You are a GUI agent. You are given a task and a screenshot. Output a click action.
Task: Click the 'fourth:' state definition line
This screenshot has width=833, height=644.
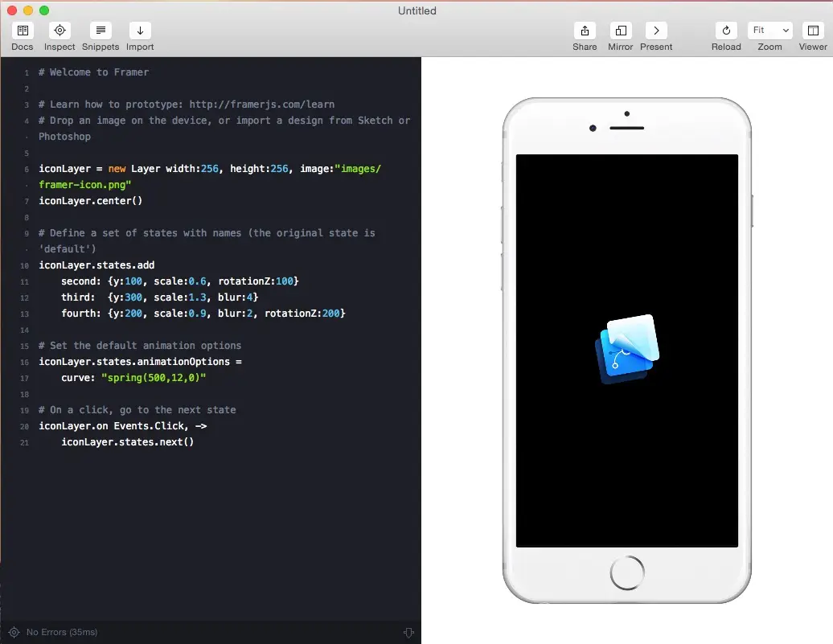click(203, 314)
